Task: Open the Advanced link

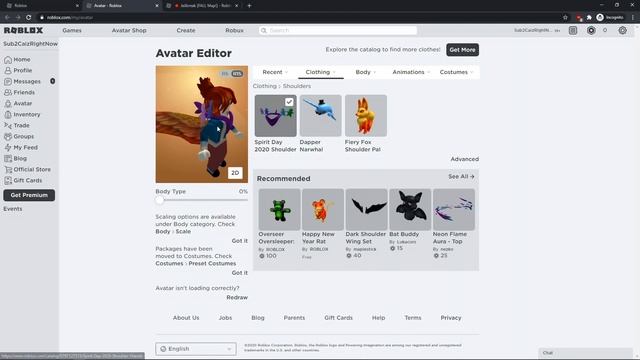Action: tap(464, 159)
